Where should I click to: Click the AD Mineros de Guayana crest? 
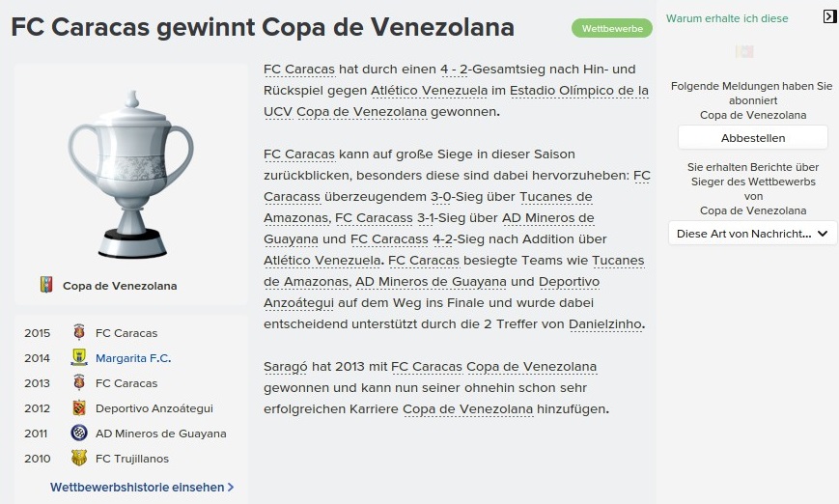coord(79,433)
